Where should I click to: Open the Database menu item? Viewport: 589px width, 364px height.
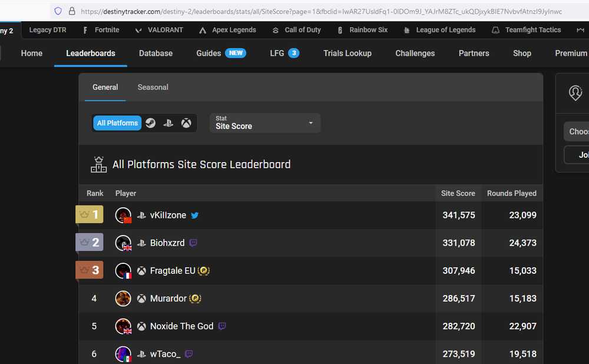coord(155,53)
